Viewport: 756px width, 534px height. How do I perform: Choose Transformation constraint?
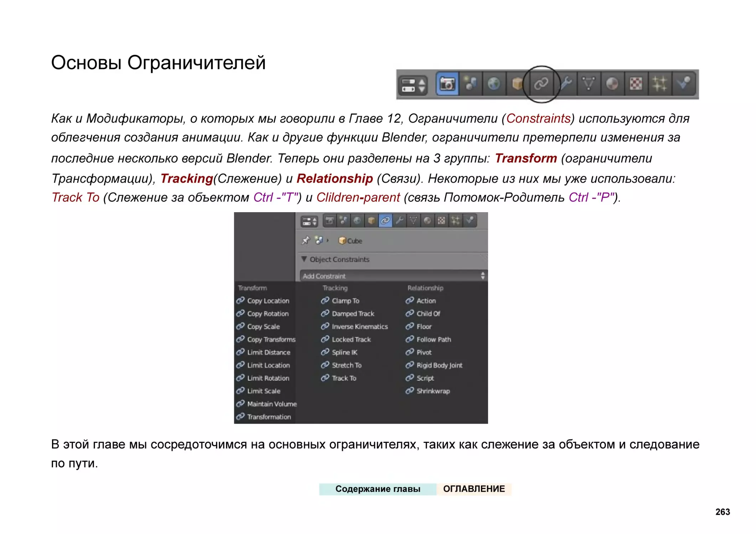(x=264, y=417)
